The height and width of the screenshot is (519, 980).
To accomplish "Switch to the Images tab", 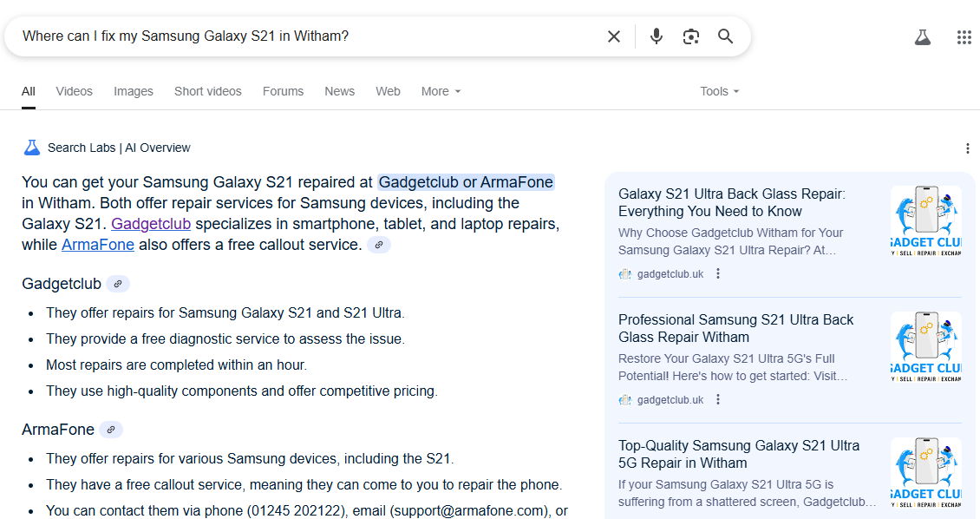I will [134, 91].
